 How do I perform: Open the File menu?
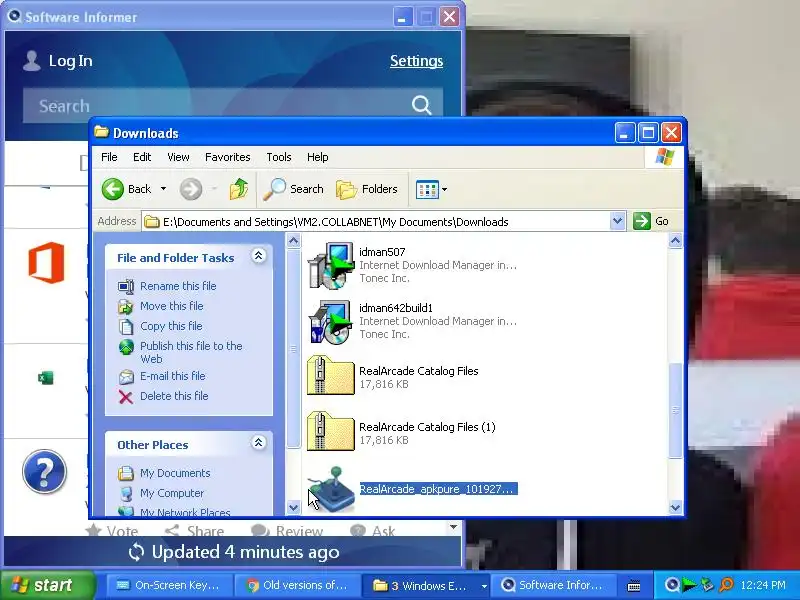pyautogui.click(x=109, y=157)
